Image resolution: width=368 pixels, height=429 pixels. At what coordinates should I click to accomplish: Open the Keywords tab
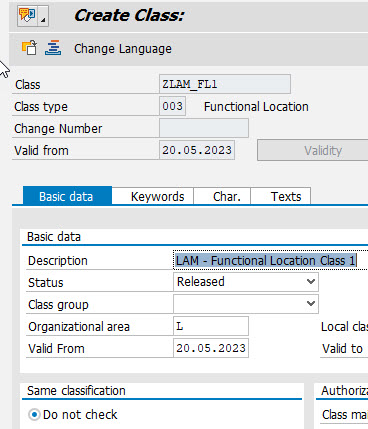[x=157, y=196]
